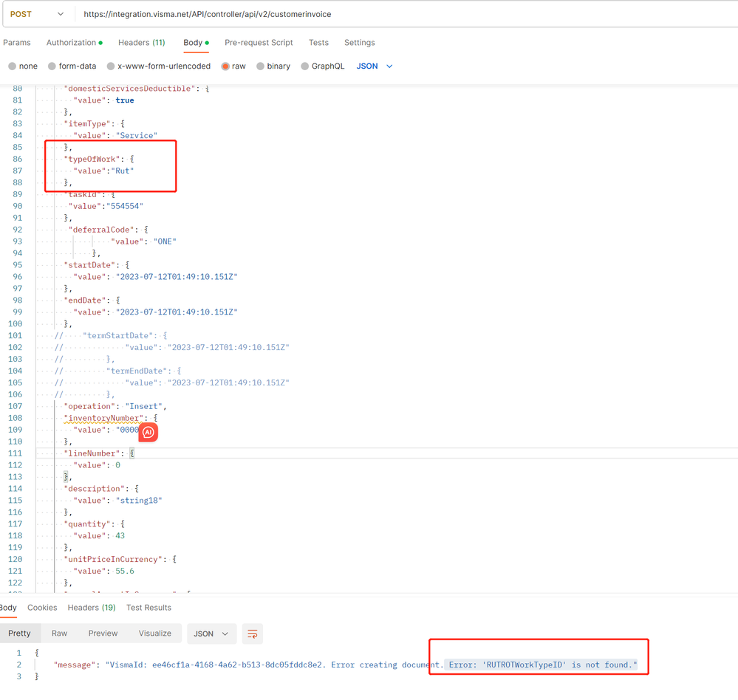Select the form-data radio option
This screenshot has height=700, width=738.
click(x=52, y=66)
